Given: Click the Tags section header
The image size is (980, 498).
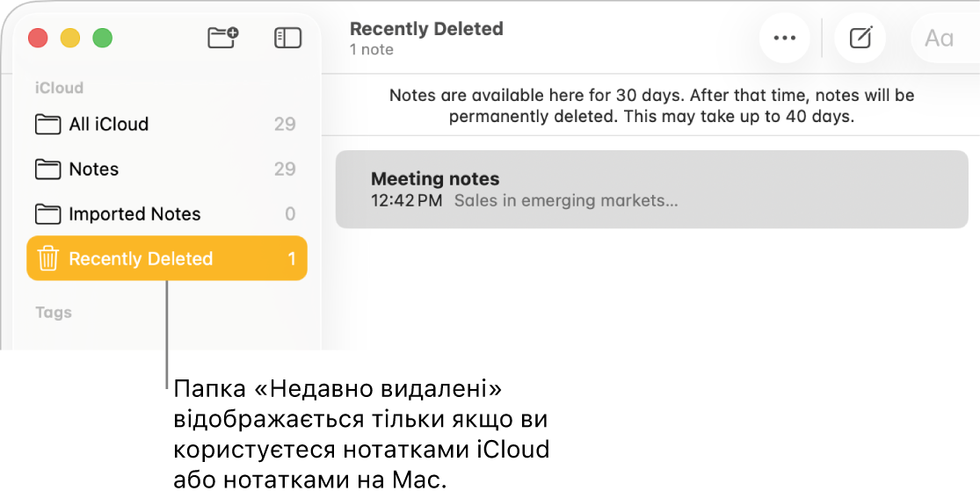Looking at the screenshot, I should click(54, 312).
